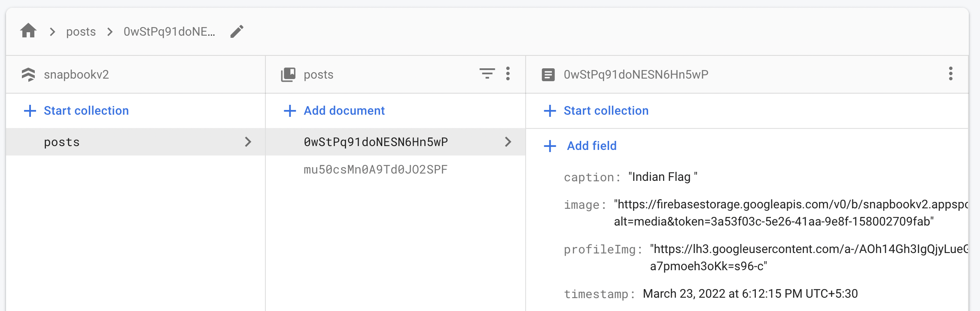Click the profileImg field name

(x=603, y=250)
